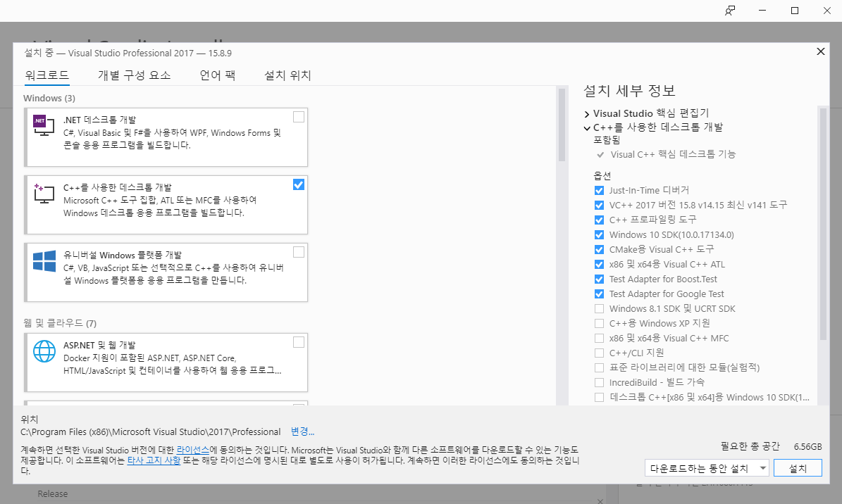
Task: Close the installer workload dialog with X
Action: point(821,51)
